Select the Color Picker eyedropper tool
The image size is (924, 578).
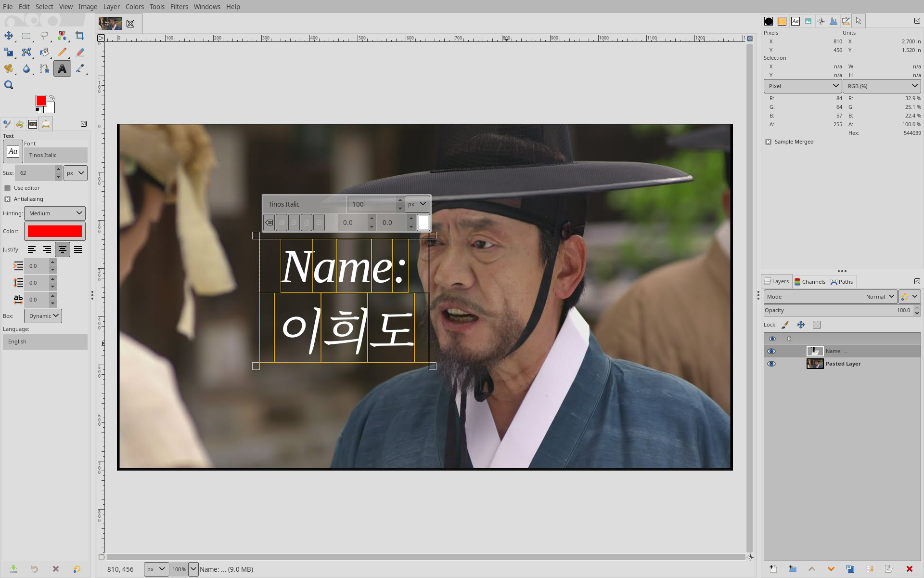pos(80,68)
